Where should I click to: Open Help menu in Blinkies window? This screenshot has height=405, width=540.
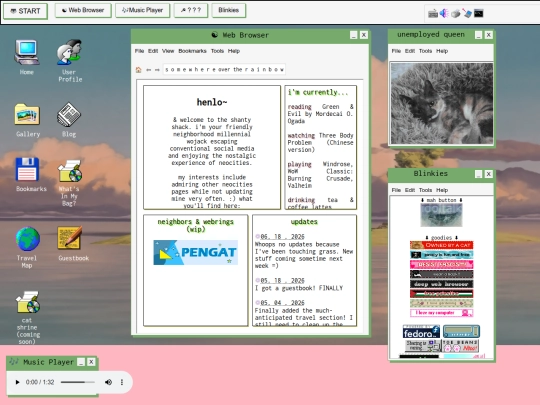tap(442, 190)
